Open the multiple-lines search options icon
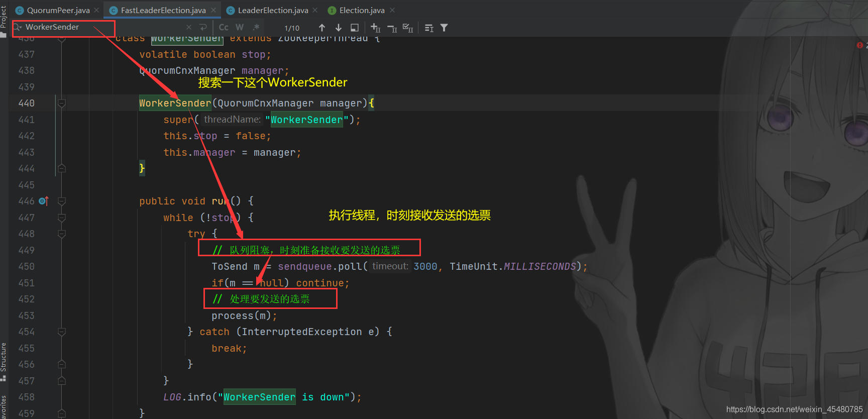868x419 pixels. 429,28
